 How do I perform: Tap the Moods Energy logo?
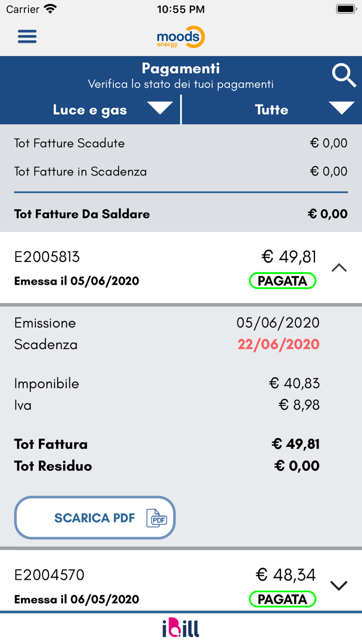pos(180,37)
